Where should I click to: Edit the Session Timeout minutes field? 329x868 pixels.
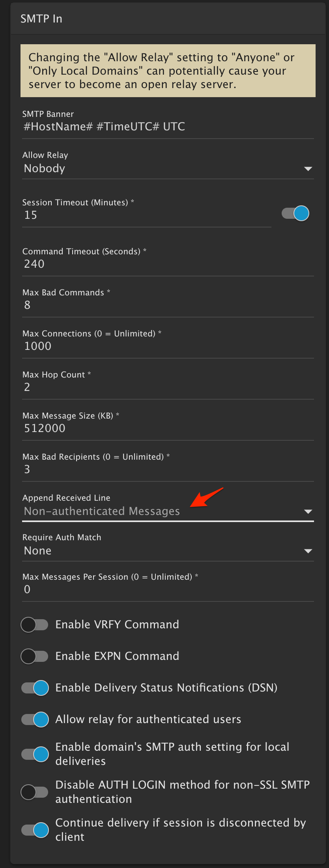point(146,215)
